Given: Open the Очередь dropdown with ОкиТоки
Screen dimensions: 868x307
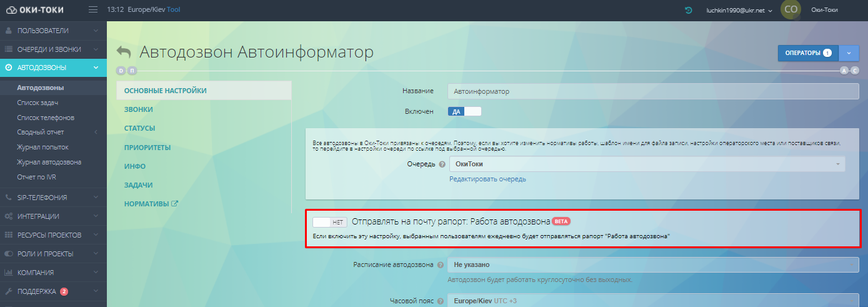Looking at the screenshot, I should 646,164.
